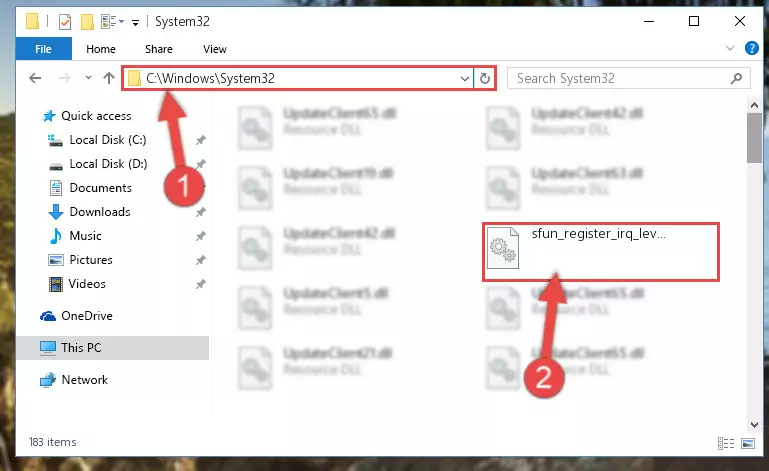Open the Help question mark icon
The width and height of the screenshot is (769, 471).
(x=751, y=48)
